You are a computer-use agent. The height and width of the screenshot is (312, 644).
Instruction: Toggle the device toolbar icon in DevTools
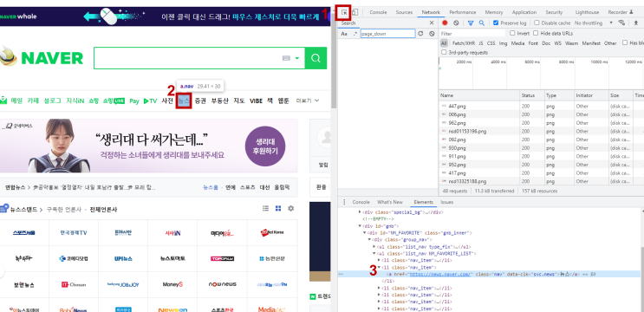(x=355, y=12)
